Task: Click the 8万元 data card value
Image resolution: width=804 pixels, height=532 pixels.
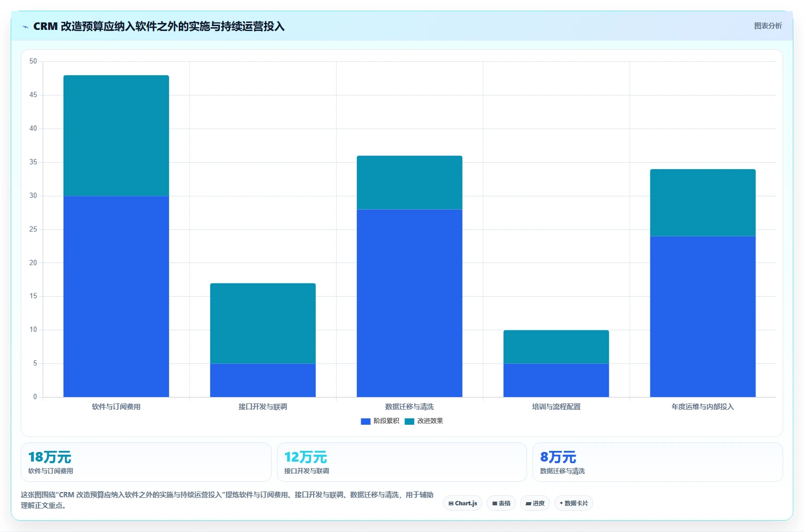Action: [558, 457]
